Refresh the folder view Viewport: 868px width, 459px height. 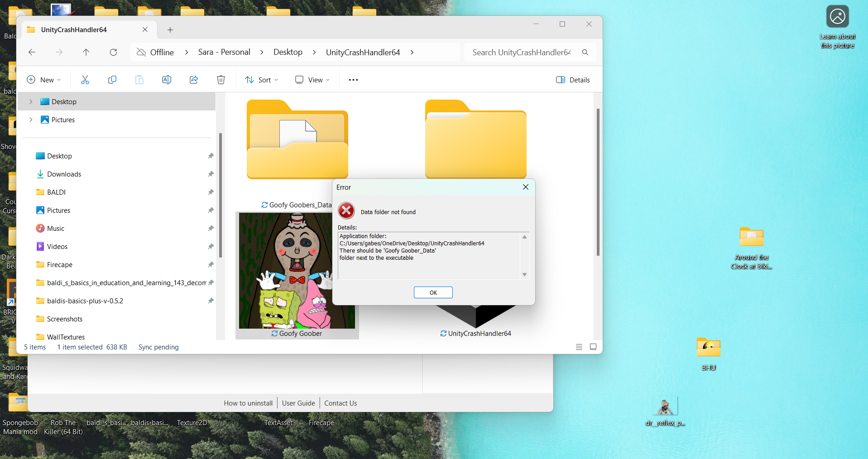pos(113,52)
